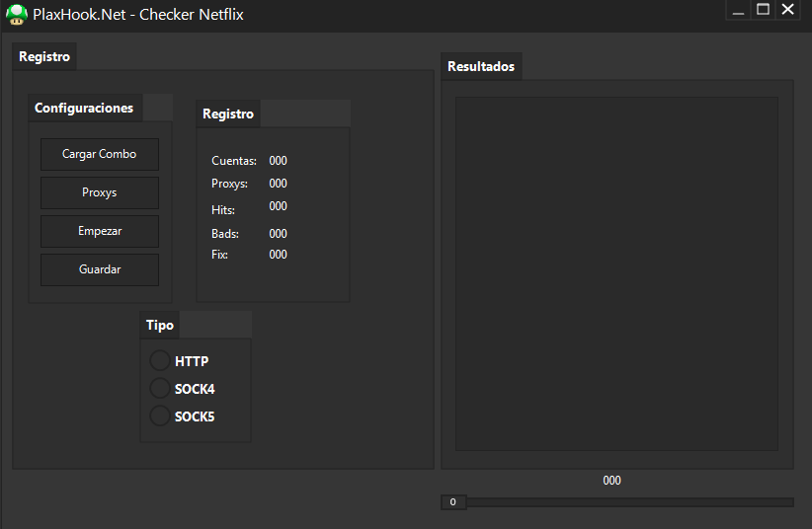This screenshot has height=529, width=812.
Task: Load a combo with Cargar Combo
Action: (100, 154)
